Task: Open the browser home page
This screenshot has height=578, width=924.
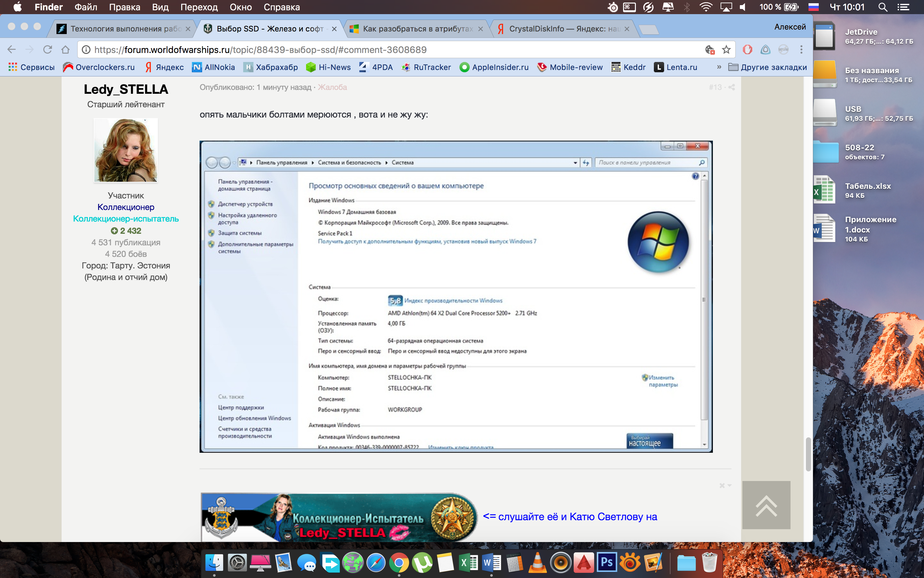Action: click(x=65, y=50)
